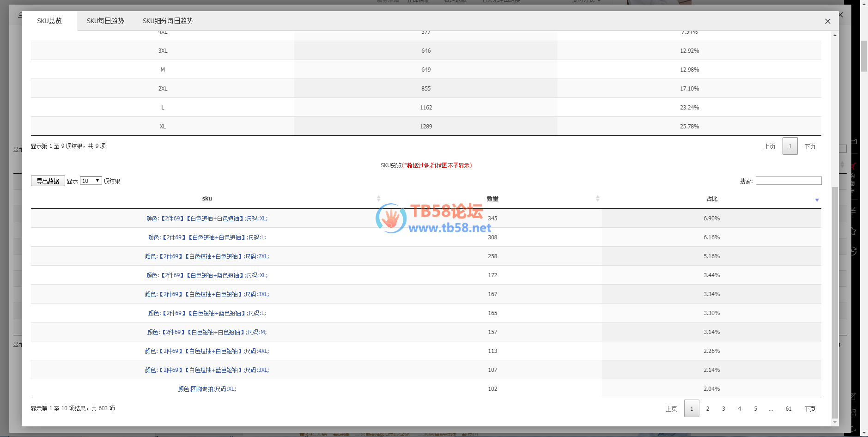This screenshot has width=868, height=437.
Task: Select the SKU总览 tab
Action: click(49, 21)
